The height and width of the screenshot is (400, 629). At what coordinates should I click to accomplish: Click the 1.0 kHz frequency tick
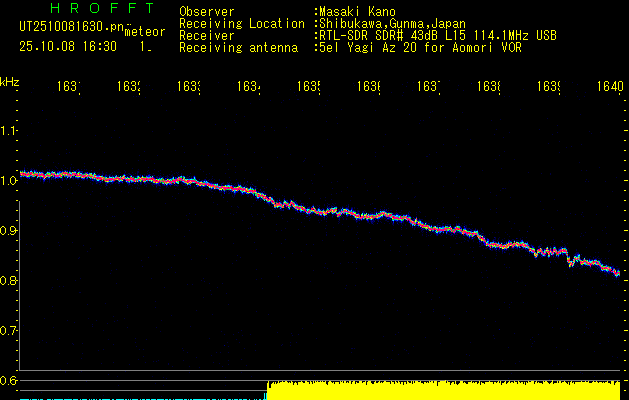[x=9, y=181]
